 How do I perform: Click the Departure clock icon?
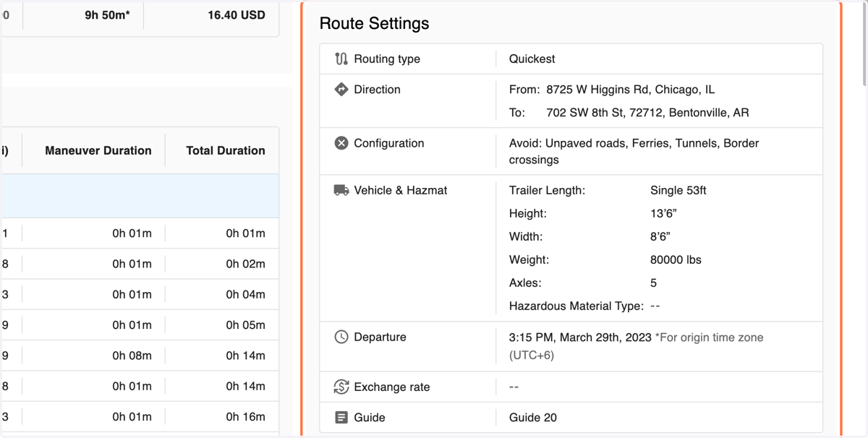click(341, 337)
